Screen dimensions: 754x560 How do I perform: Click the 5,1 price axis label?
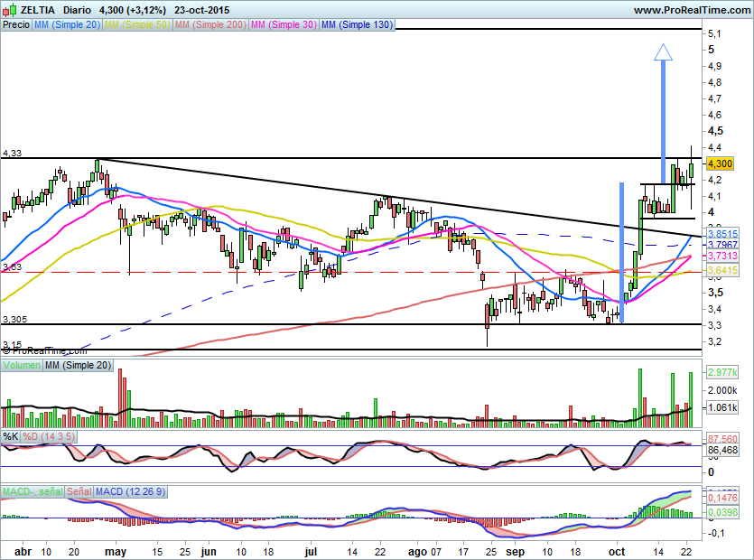click(714, 33)
